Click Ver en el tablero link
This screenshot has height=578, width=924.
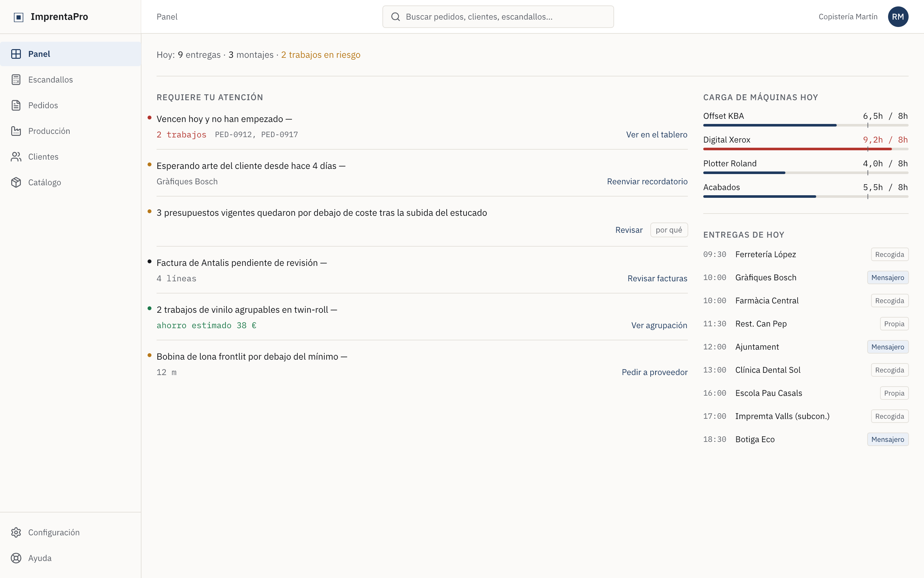point(657,135)
